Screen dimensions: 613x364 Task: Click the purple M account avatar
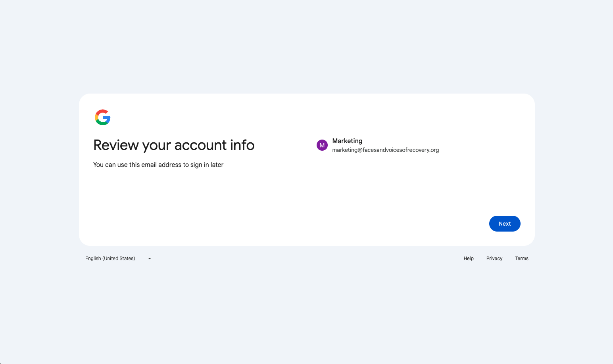[322, 145]
